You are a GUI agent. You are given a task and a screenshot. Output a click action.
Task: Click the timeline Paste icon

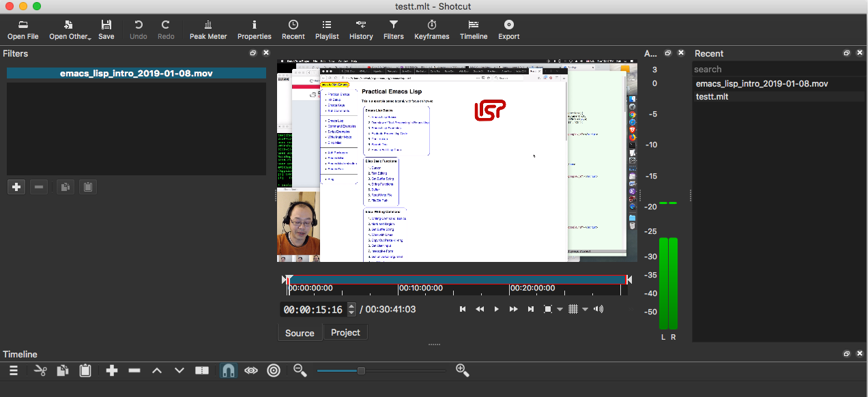pyautogui.click(x=85, y=370)
